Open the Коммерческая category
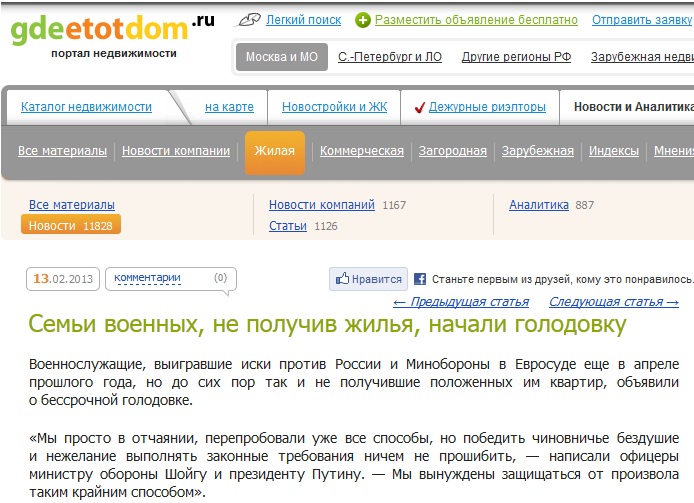 click(362, 151)
